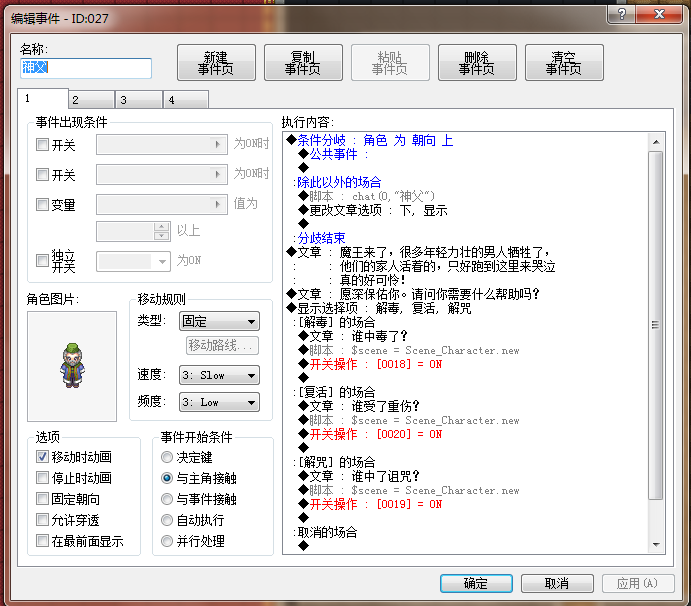The width and height of the screenshot is (691, 606).
Task: Select the 取消的场合 line
Action: click(325, 532)
